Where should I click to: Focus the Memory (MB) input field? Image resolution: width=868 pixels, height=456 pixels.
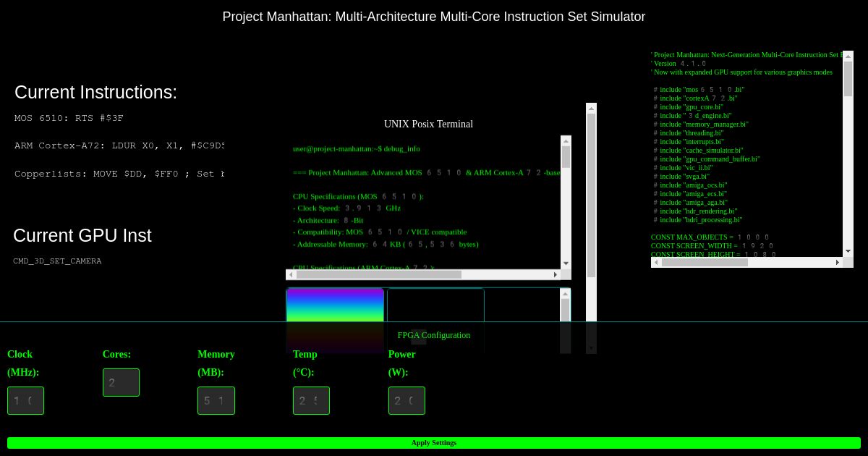216,400
